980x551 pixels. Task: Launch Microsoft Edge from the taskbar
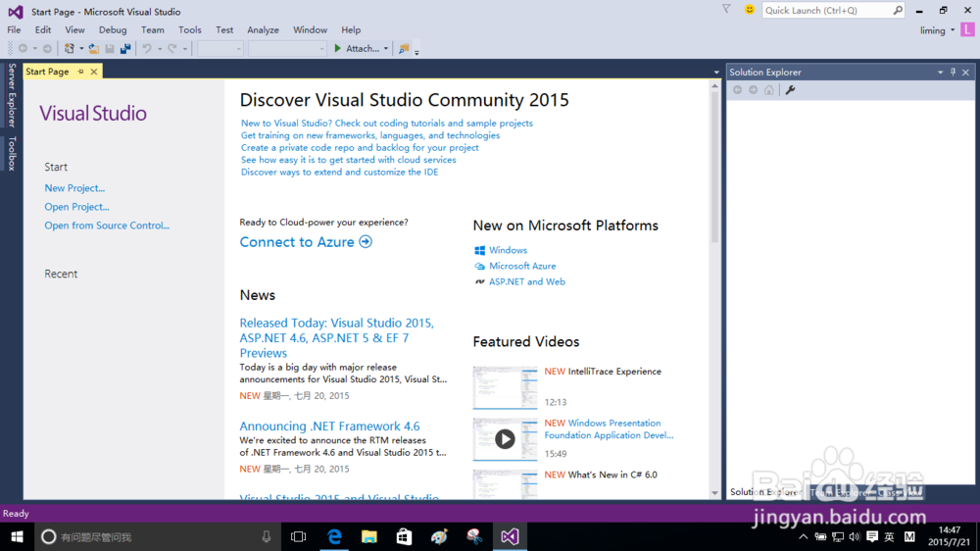pos(334,536)
